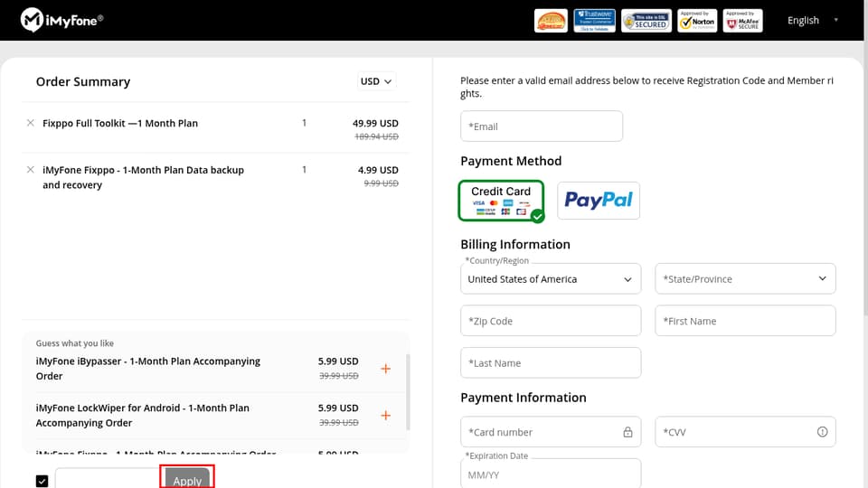Click the struck-through 189.94 USD price
Viewport: 868px width, 488px height.
point(376,136)
